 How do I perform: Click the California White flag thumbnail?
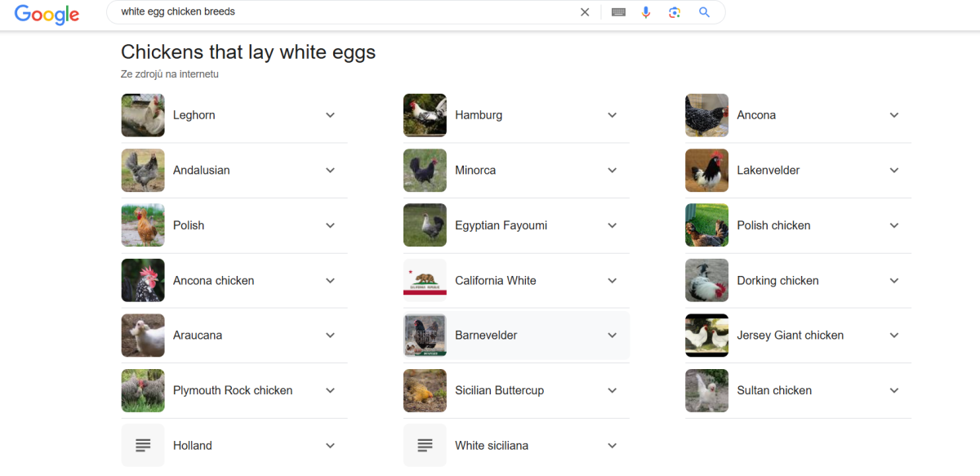click(425, 280)
